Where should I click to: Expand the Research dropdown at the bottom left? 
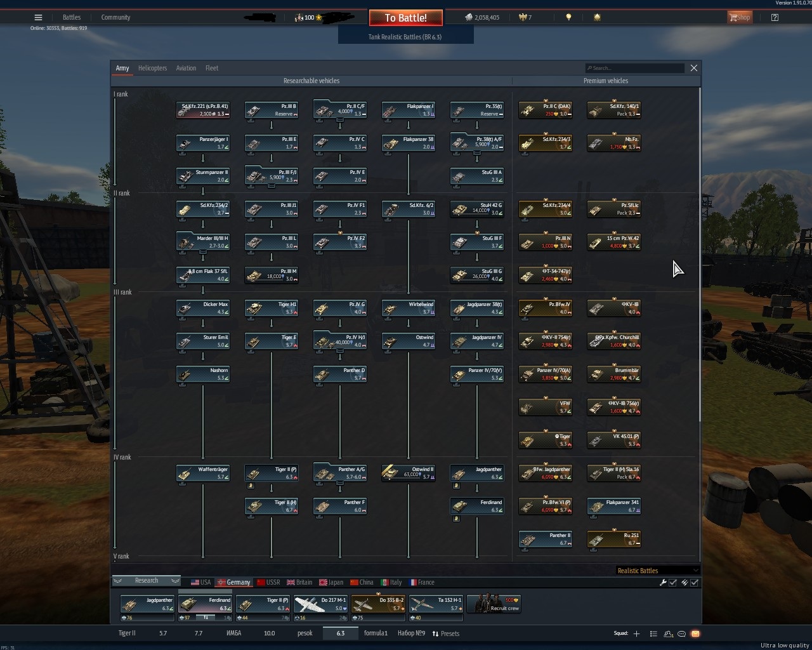(146, 580)
